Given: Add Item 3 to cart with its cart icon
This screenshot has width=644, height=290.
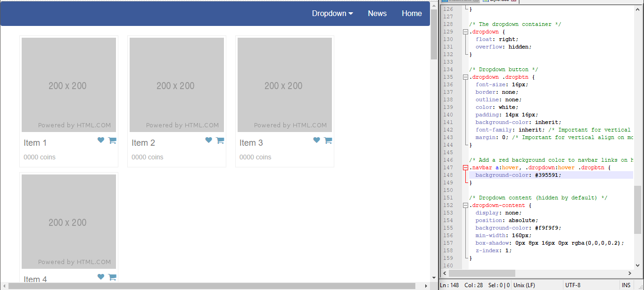Looking at the screenshot, I should (x=328, y=140).
